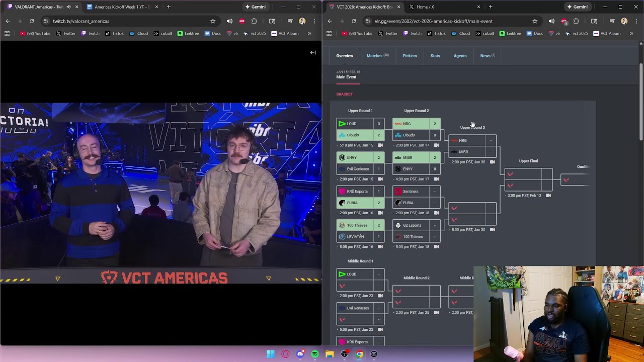Open Linktree bookmark in vlr.gg window
The width and height of the screenshot is (644, 362).
coord(510,33)
